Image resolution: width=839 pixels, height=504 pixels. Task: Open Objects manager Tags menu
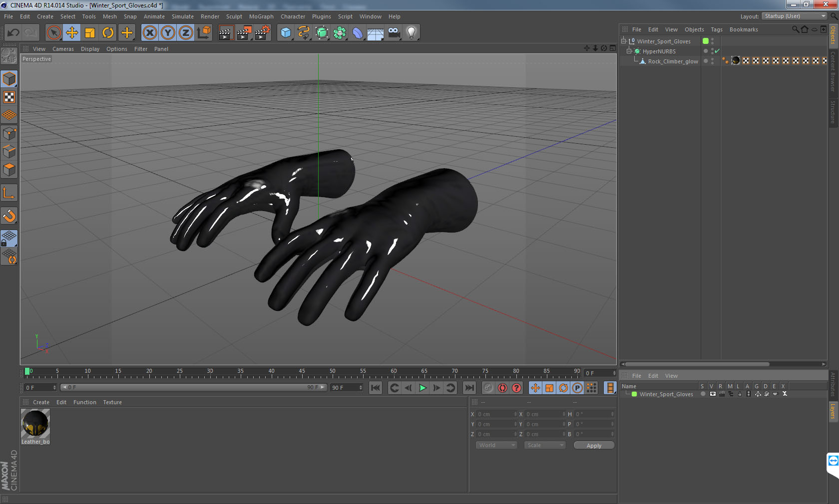coord(717,29)
